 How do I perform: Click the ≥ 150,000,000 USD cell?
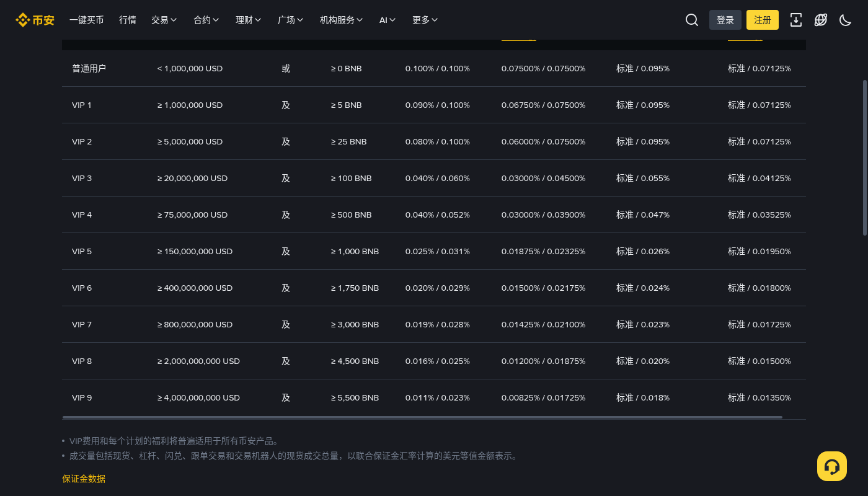click(x=195, y=251)
